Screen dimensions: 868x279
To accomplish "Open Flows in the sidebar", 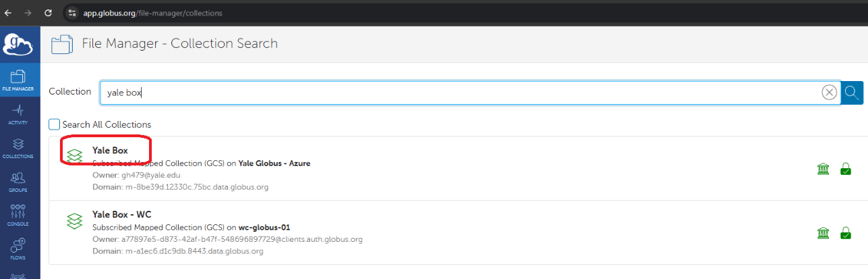I will [x=19, y=248].
